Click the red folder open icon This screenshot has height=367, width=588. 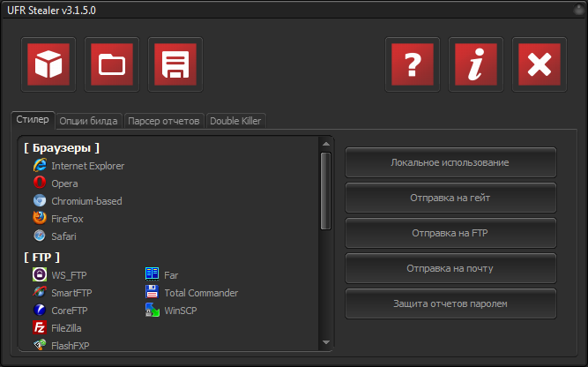coord(111,64)
